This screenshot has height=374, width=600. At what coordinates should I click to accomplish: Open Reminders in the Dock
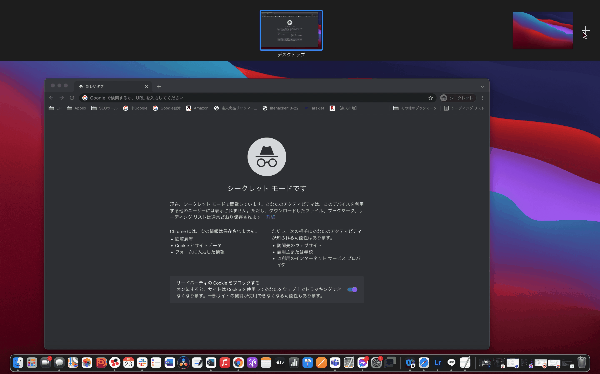156,362
